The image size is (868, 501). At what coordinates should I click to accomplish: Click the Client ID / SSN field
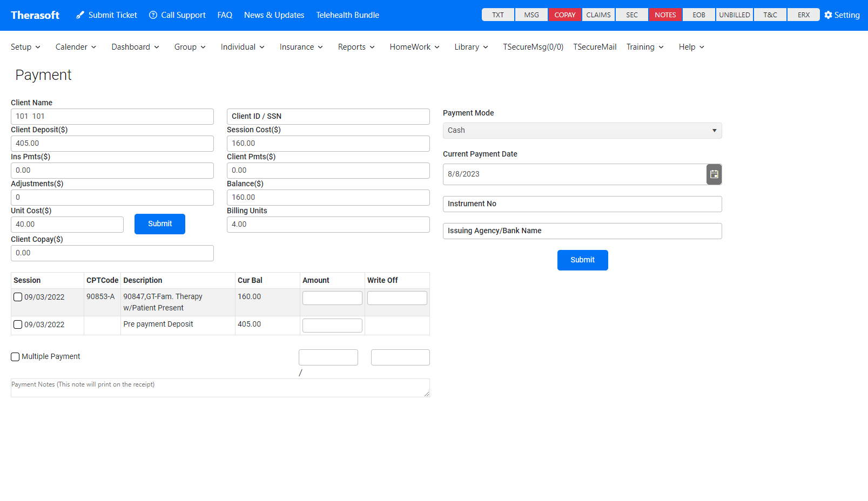(x=328, y=117)
